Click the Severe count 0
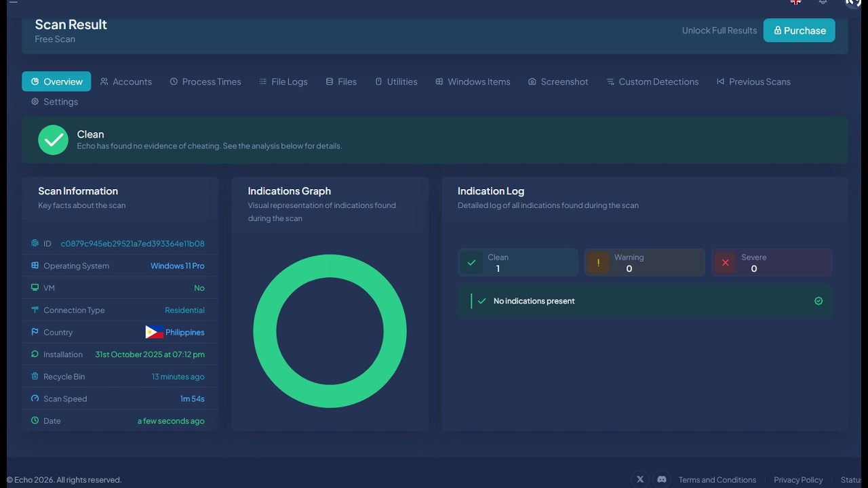Image resolution: width=868 pixels, height=488 pixels. click(754, 268)
